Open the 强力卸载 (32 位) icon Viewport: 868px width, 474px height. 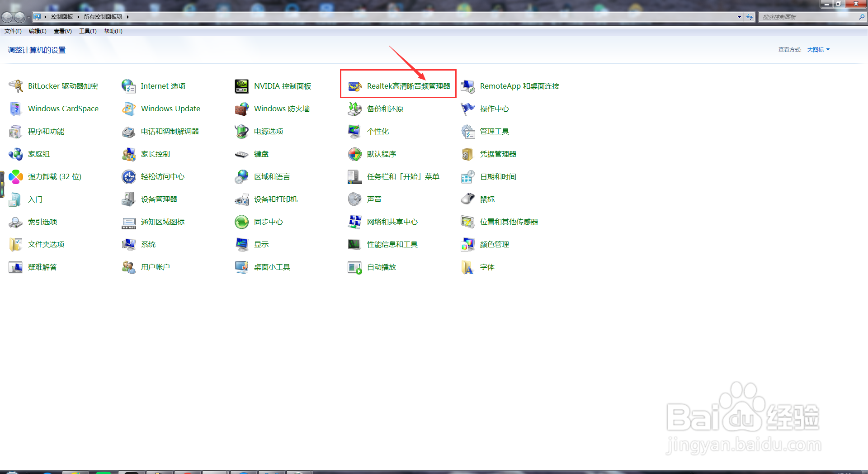pos(16,176)
